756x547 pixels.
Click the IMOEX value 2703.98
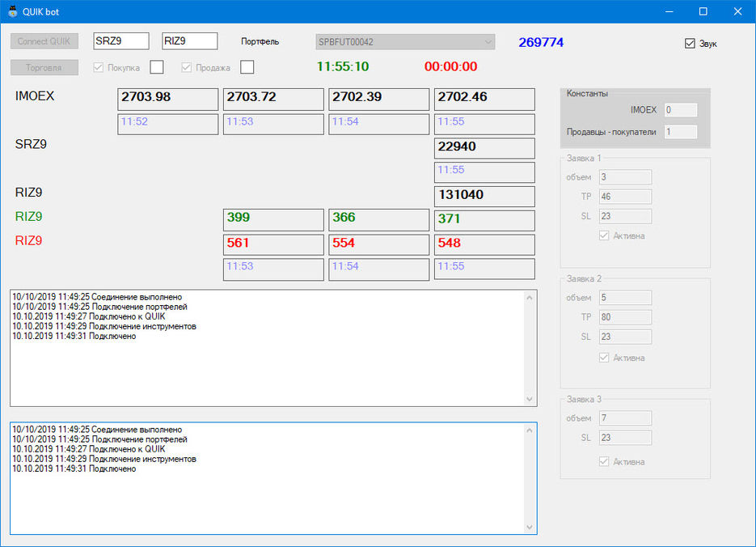(x=168, y=100)
